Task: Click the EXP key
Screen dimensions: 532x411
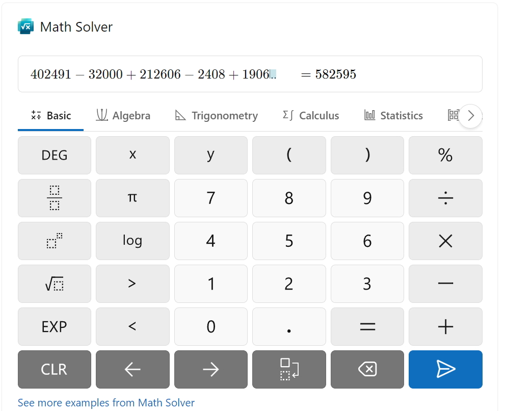Action: (x=55, y=326)
